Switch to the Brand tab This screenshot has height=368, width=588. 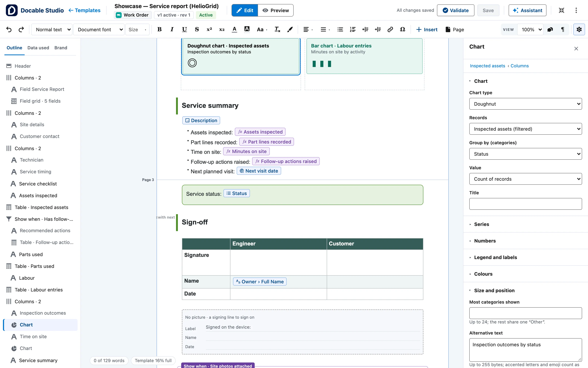[61, 48]
